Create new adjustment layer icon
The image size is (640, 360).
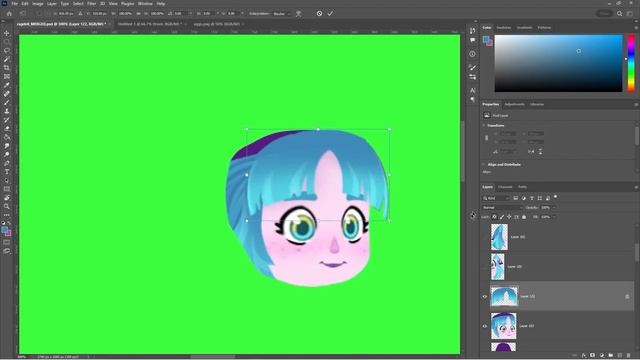[x=602, y=356]
